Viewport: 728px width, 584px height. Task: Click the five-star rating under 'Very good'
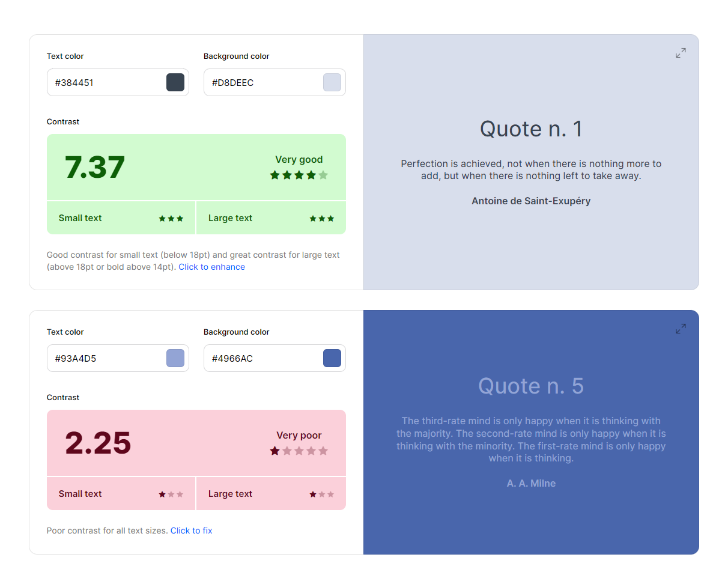[299, 175]
